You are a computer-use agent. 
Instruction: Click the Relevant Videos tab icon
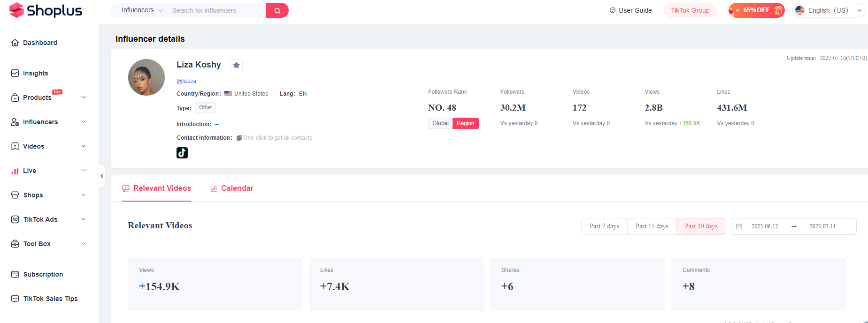(x=126, y=188)
